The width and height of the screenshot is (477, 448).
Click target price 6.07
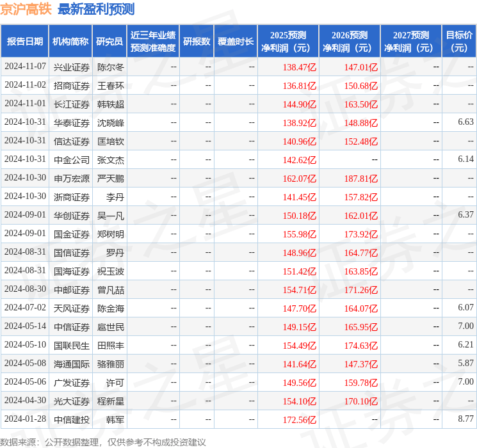point(465,307)
